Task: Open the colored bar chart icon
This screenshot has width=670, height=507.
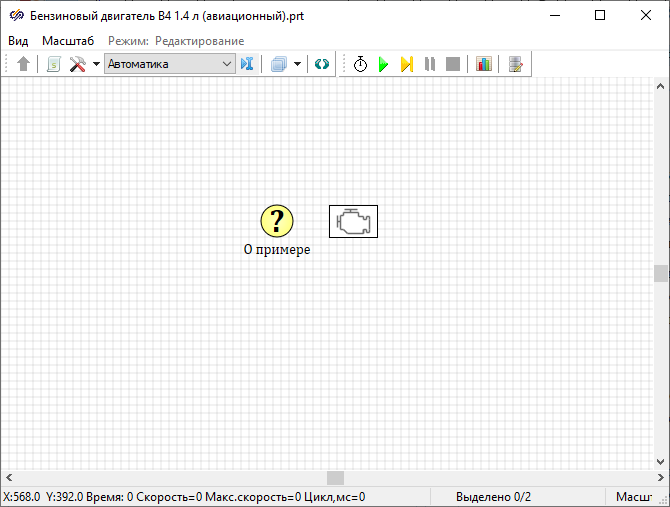Action: (x=484, y=64)
